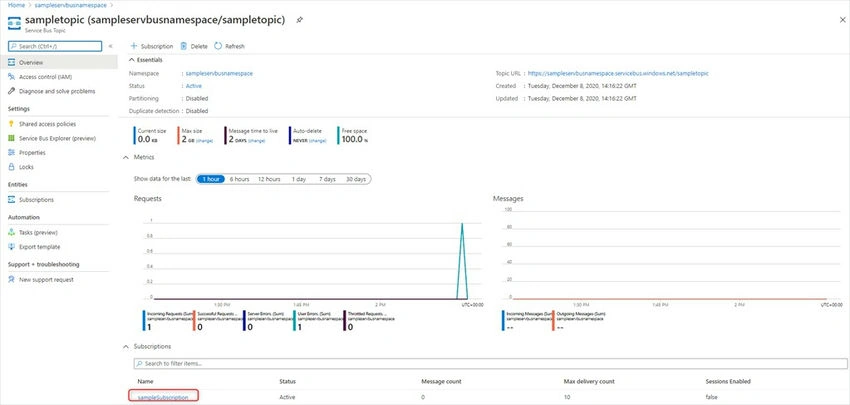Click the sampleservbusnamespace breadcrumb
Viewport: 850px width, 405px height.
tap(69, 5)
